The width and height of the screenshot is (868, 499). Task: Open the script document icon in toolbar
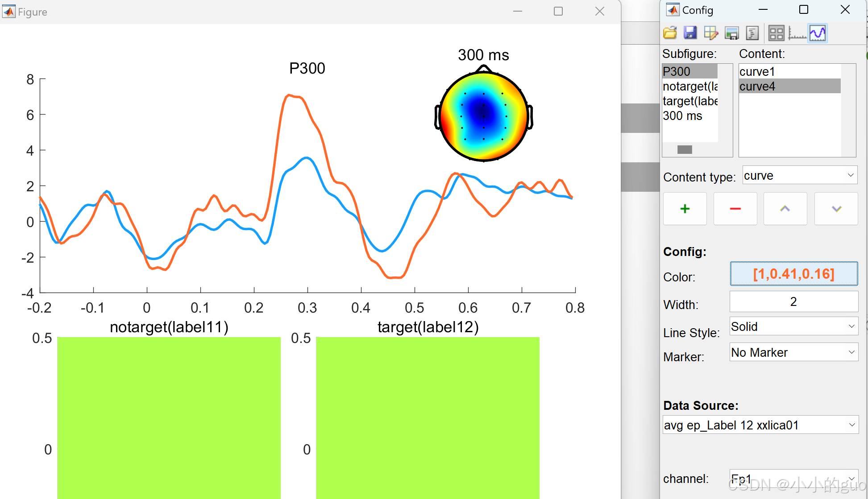pos(752,33)
